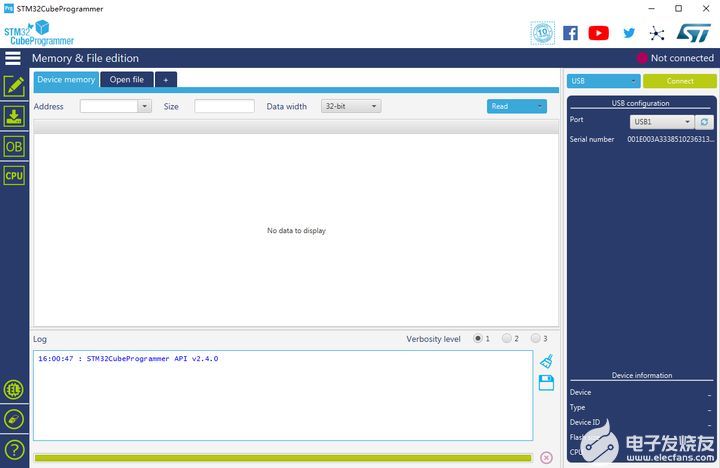Select verbosity level 1
The height and width of the screenshot is (468, 720).
click(478, 338)
